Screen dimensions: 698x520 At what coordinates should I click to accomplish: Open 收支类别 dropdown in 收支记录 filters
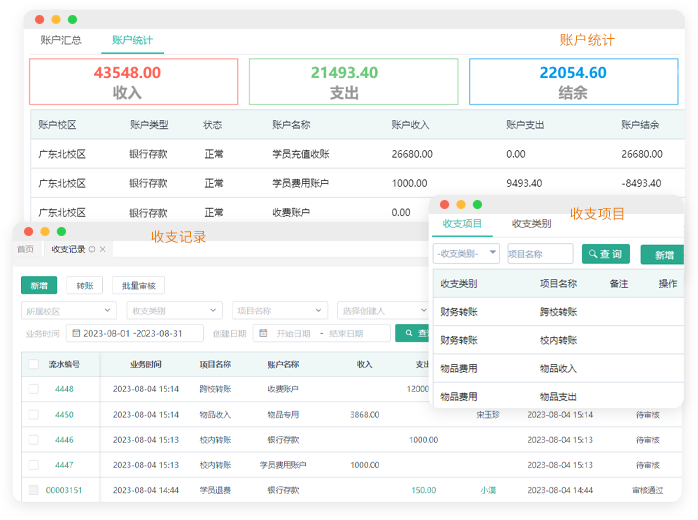coord(174,311)
